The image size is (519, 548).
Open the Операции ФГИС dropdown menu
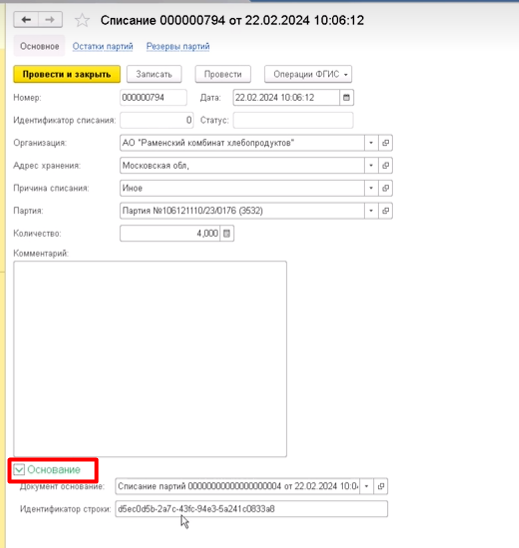[x=308, y=74]
